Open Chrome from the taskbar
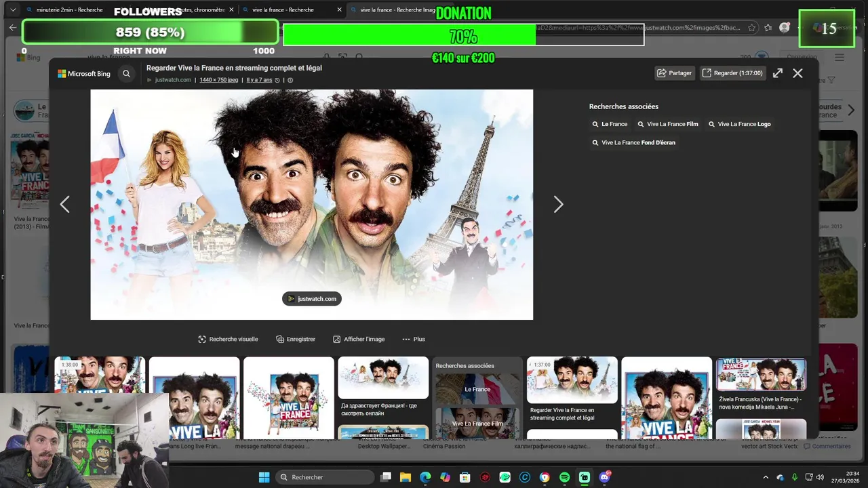 545,477
